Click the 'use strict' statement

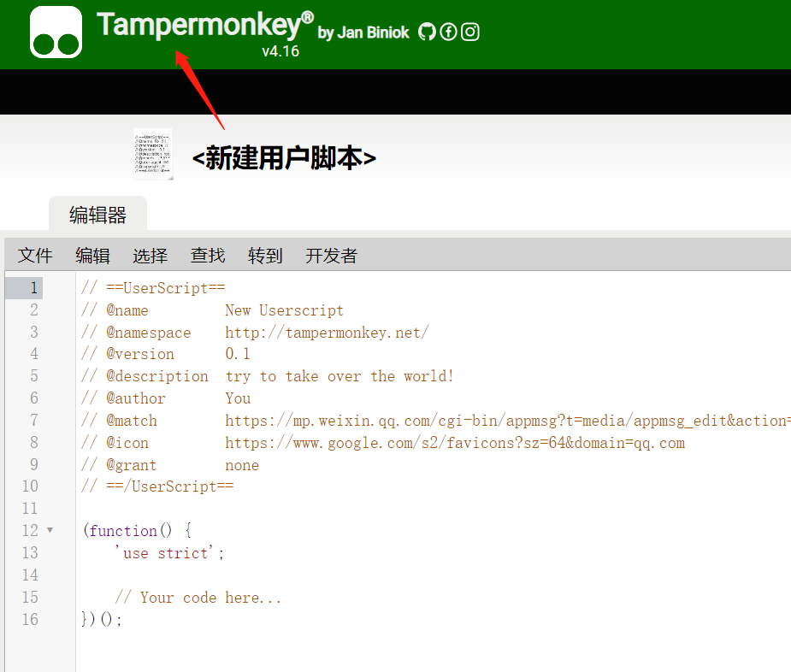point(169,553)
